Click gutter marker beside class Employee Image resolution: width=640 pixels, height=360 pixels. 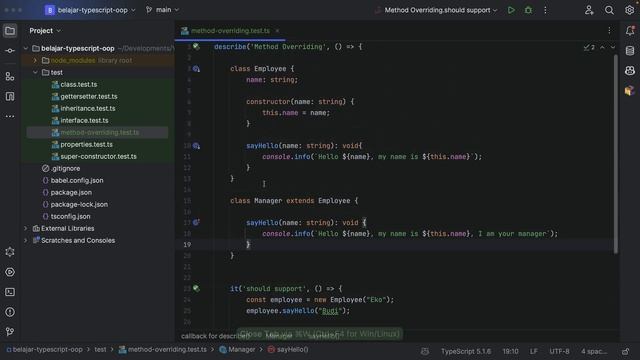pyautogui.click(x=196, y=69)
